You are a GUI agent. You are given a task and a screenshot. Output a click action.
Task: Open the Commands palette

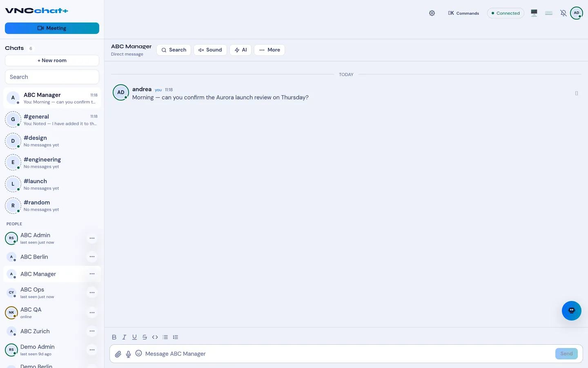click(463, 13)
